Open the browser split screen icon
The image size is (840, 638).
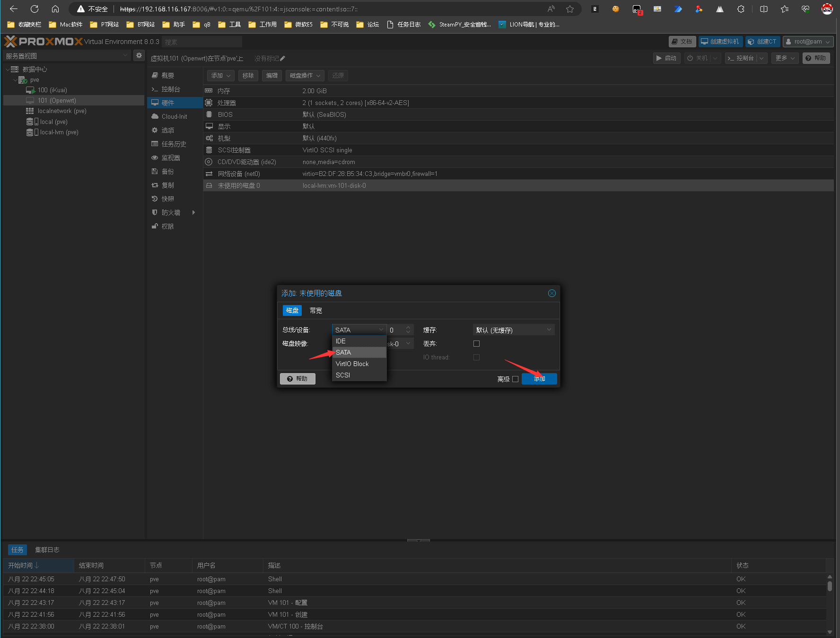(763, 9)
